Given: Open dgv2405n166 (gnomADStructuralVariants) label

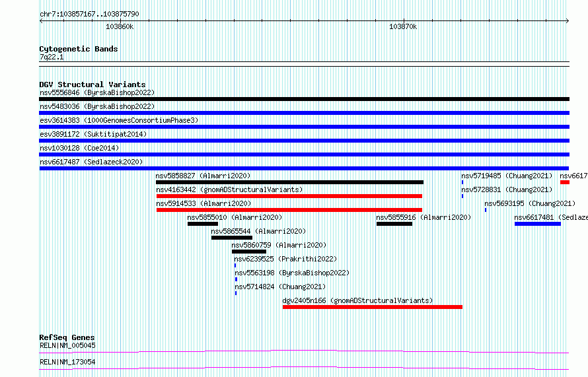Looking at the screenshot, I should [x=357, y=300].
